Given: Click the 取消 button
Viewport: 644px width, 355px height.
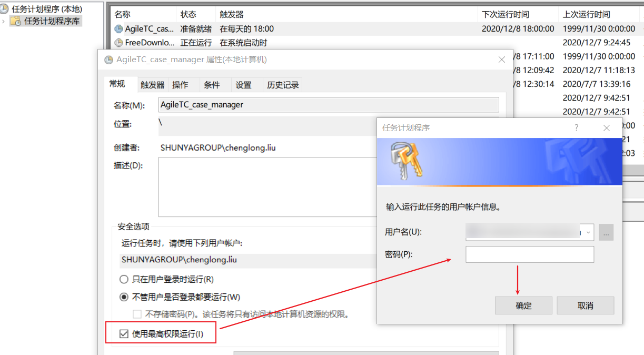Looking at the screenshot, I should 585,305.
